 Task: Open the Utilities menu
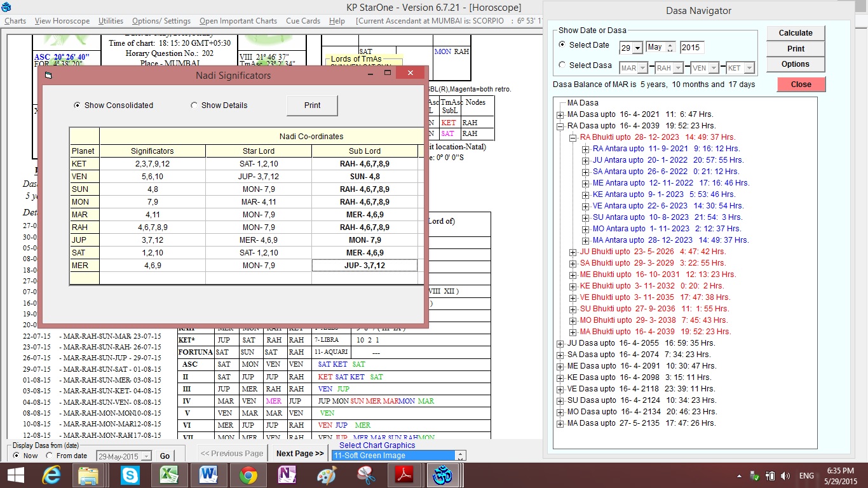[111, 21]
